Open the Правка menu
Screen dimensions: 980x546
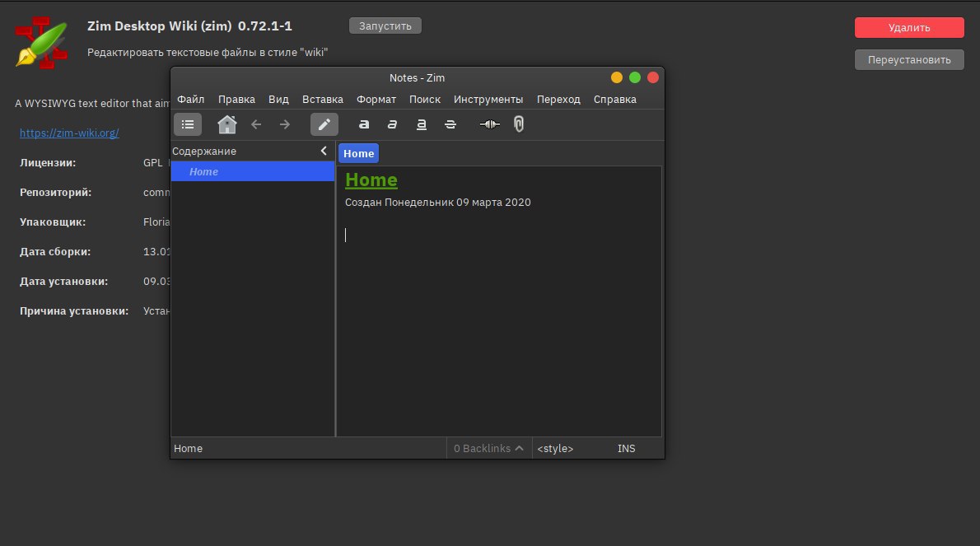click(236, 100)
